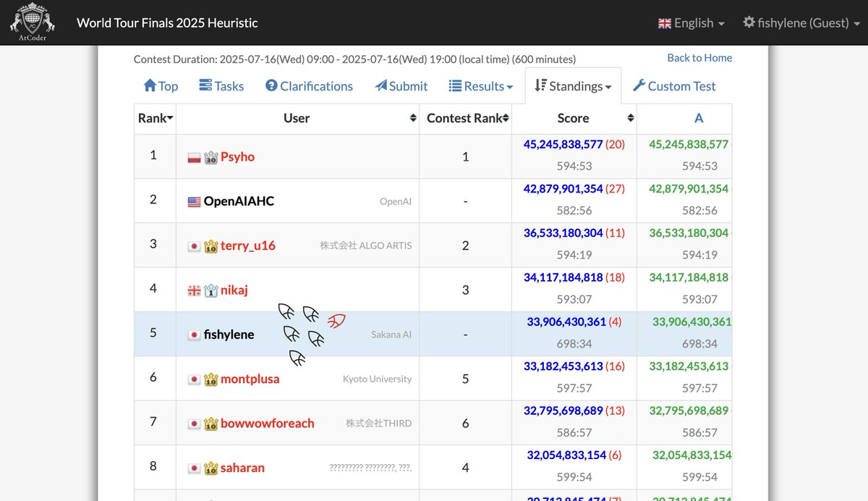This screenshot has width=868, height=501.
Task: Click the Japan flag beside montplusa
Action: tap(194, 379)
